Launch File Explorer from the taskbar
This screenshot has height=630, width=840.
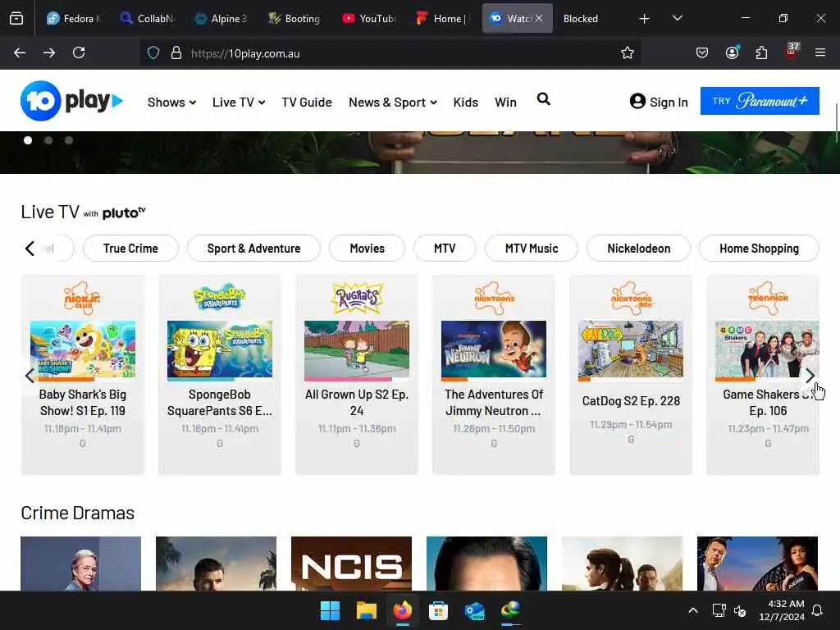pyautogui.click(x=367, y=610)
